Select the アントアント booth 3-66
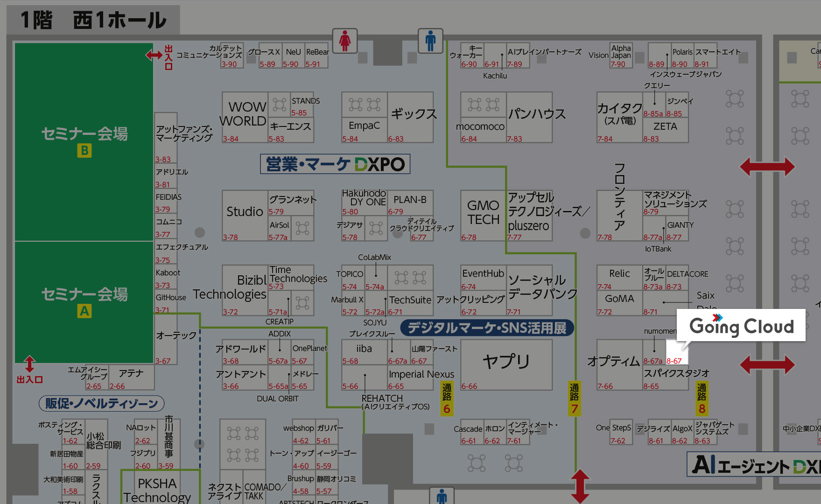821x504 pixels. point(245,378)
